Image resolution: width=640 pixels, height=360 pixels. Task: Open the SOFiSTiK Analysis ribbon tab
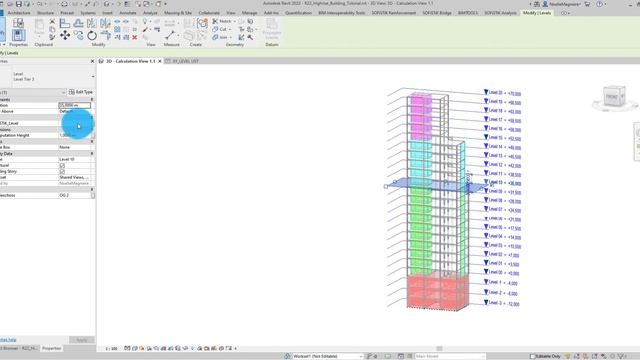(x=500, y=13)
